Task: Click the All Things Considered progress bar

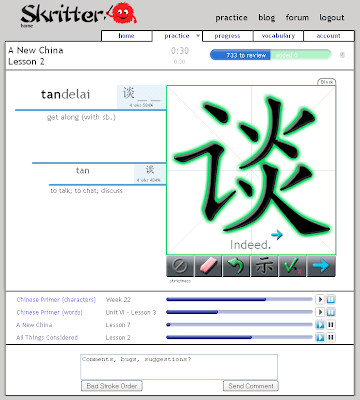Action: click(239, 337)
